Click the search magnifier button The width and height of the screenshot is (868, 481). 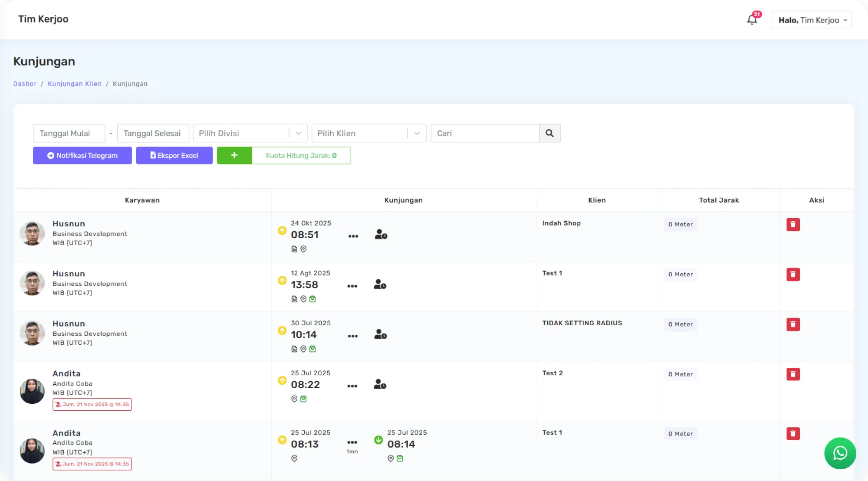click(549, 133)
